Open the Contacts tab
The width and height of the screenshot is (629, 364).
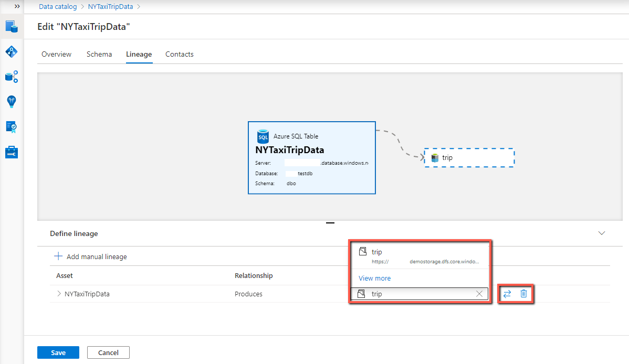[x=179, y=54]
